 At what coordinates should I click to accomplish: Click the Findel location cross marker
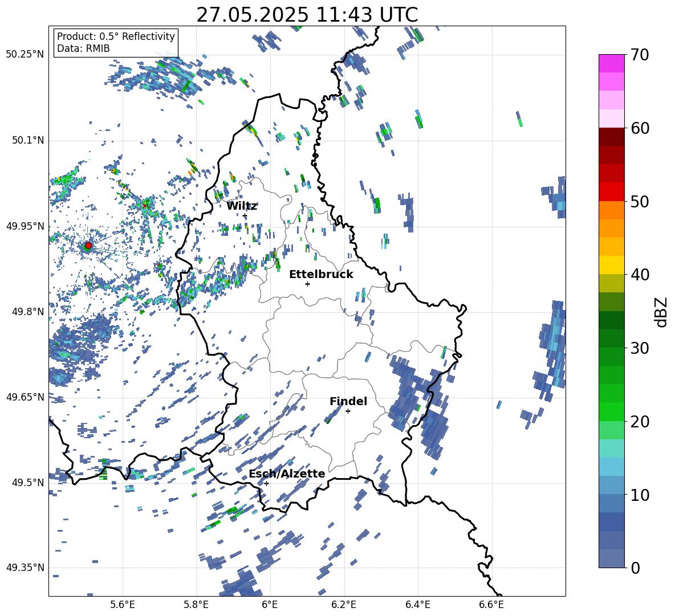point(348,411)
